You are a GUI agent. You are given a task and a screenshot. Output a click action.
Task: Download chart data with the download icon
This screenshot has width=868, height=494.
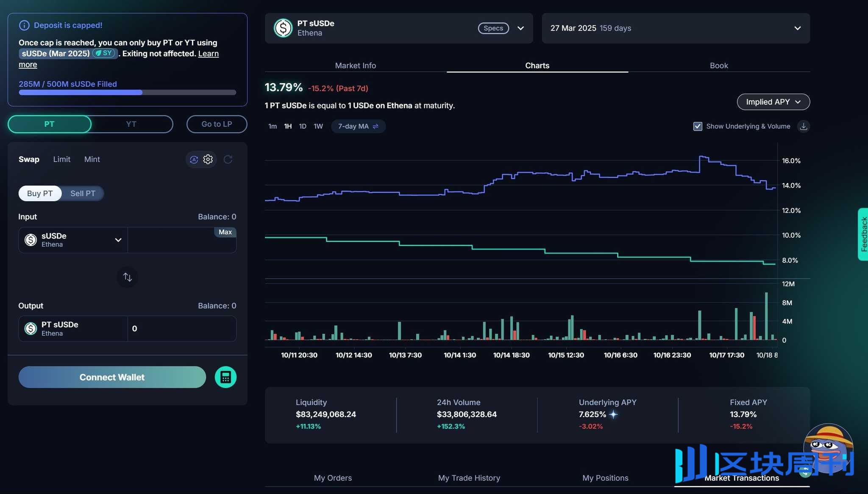point(803,126)
